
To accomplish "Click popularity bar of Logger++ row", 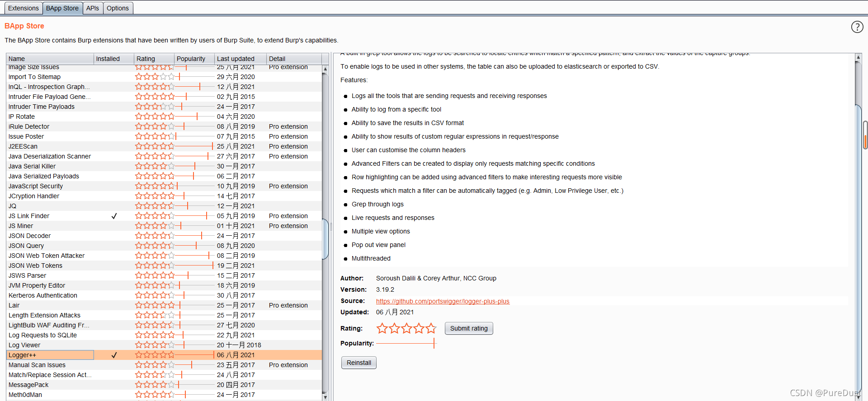I will point(194,355).
